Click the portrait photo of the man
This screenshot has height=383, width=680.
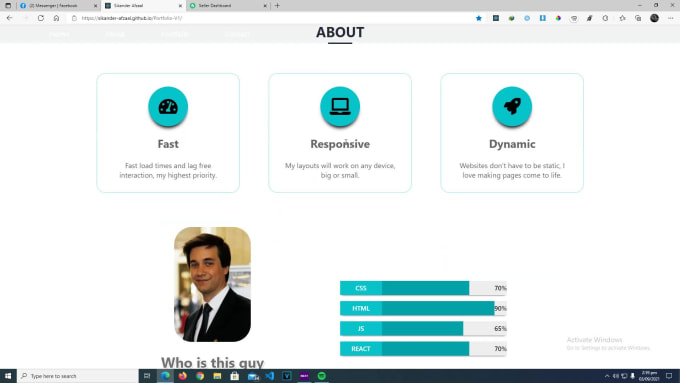point(212,284)
